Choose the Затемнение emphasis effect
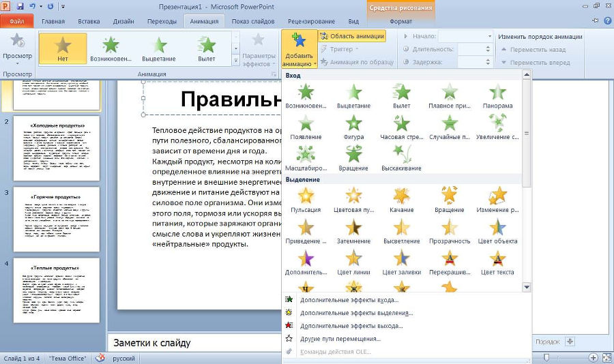614x364 pixels. point(353,232)
